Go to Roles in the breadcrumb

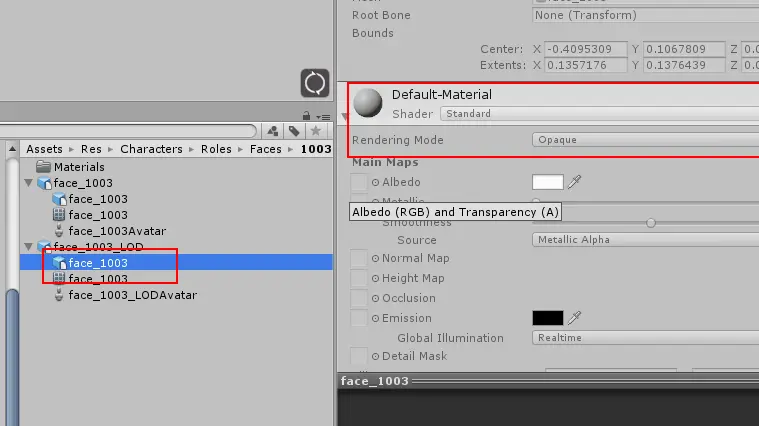pyautogui.click(x=216, y=149)
